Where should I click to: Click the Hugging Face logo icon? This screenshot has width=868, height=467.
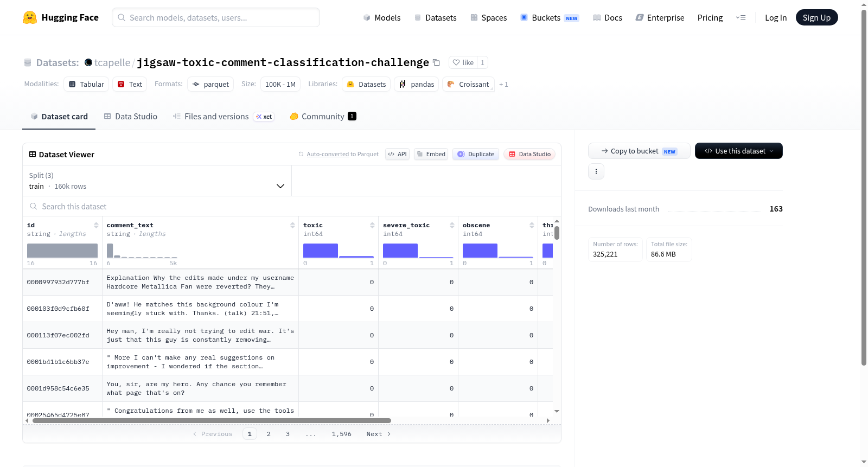pyautogui.click(x=30, y=17)
